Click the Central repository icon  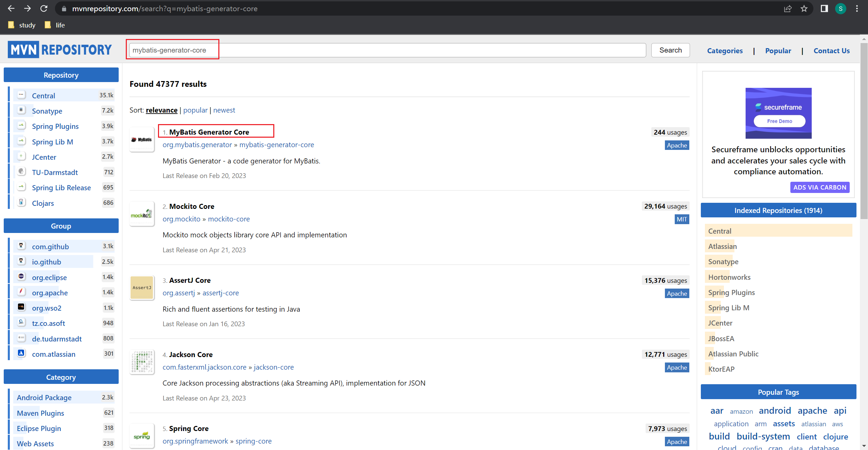pyautogui.click(x=21, y=95)
